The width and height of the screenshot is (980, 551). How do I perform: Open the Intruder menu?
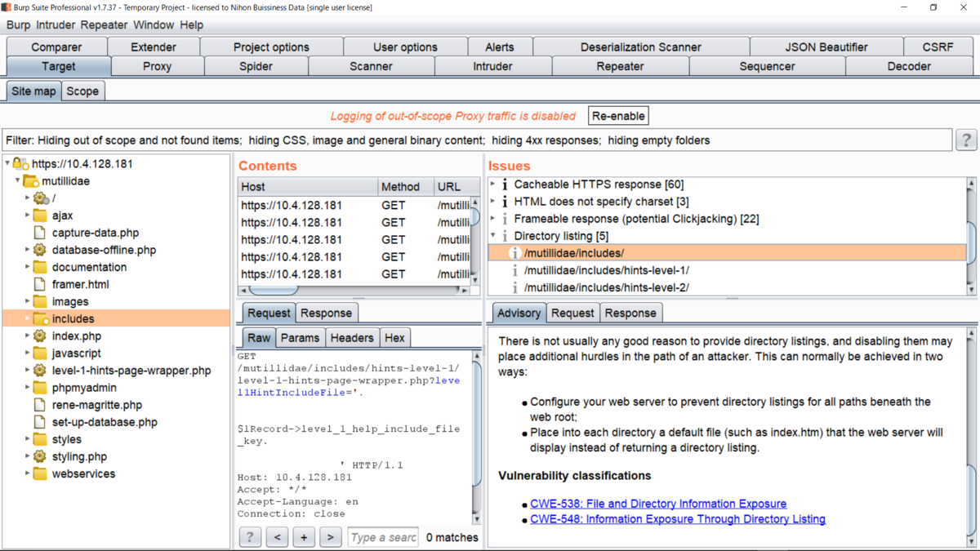tap(56, 25)
